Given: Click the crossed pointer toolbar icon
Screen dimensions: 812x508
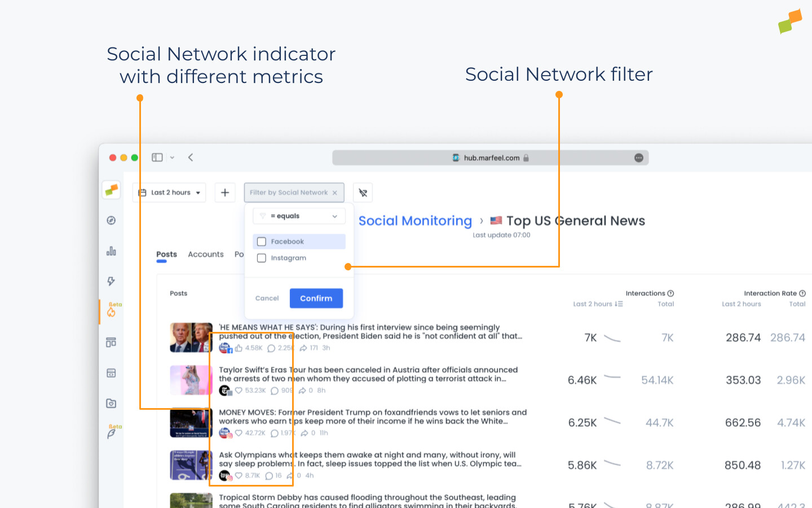Looking at the screenshot, I should (363, 192).
